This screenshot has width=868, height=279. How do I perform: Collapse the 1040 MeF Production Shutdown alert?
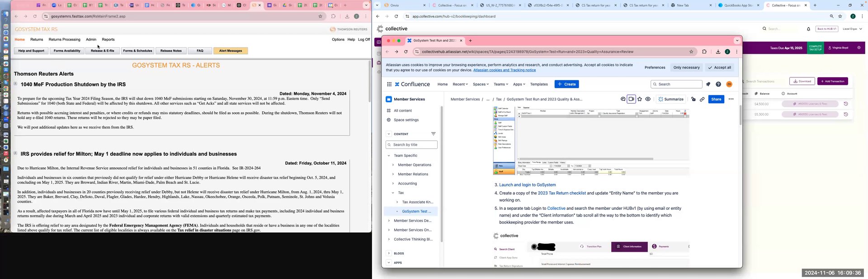point(15,84)
